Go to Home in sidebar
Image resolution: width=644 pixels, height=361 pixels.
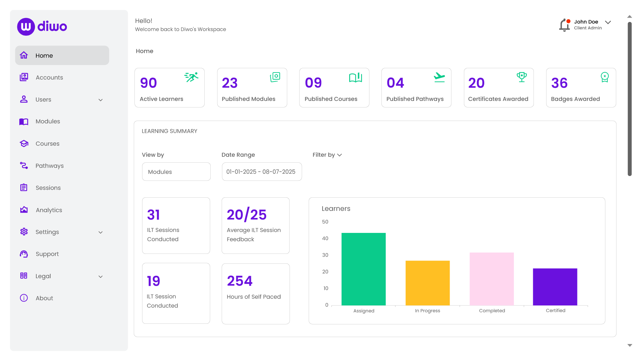tap(62, 55)
